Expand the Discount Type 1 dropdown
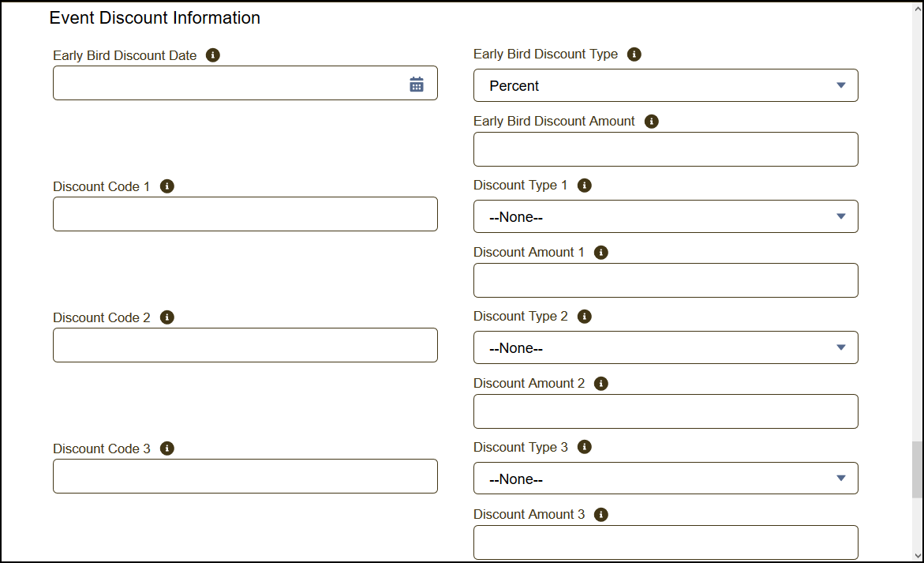 [665, 216]
